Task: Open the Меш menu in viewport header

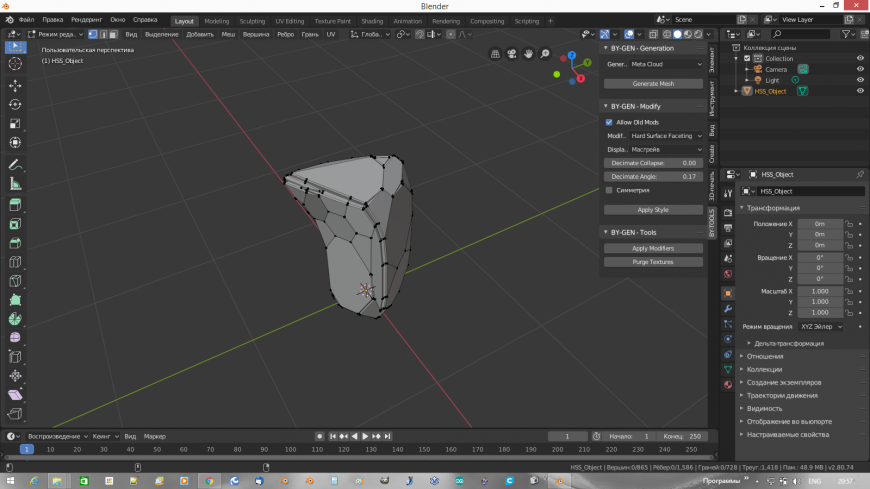Action: pos(228,34)
